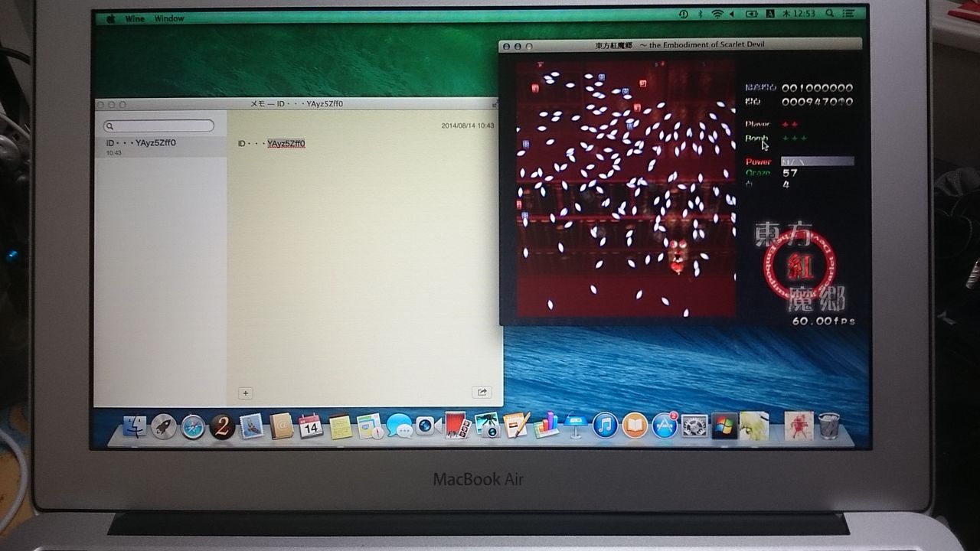Screen dimensions: 980x551
Task: Open Numbers chart icon in Dock
Action: (546, 425)
